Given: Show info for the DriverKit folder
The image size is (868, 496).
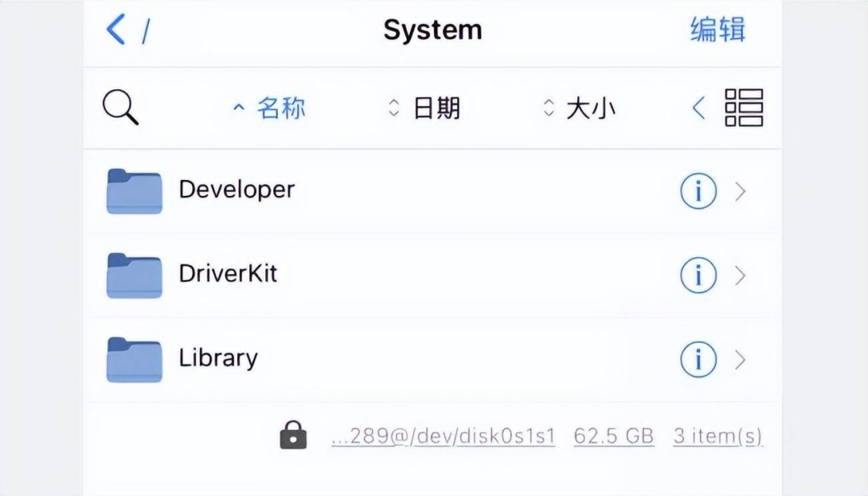Looking at the screenshot, I should click(698, 275).
